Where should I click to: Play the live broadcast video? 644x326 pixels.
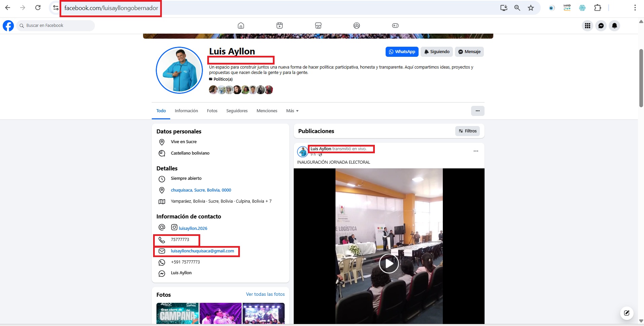(389, 263)
